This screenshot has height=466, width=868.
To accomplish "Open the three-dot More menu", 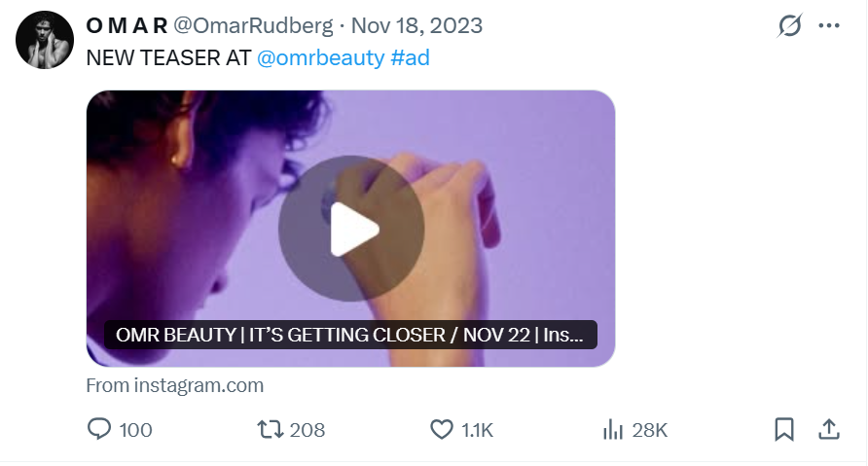I will (829, 26).
